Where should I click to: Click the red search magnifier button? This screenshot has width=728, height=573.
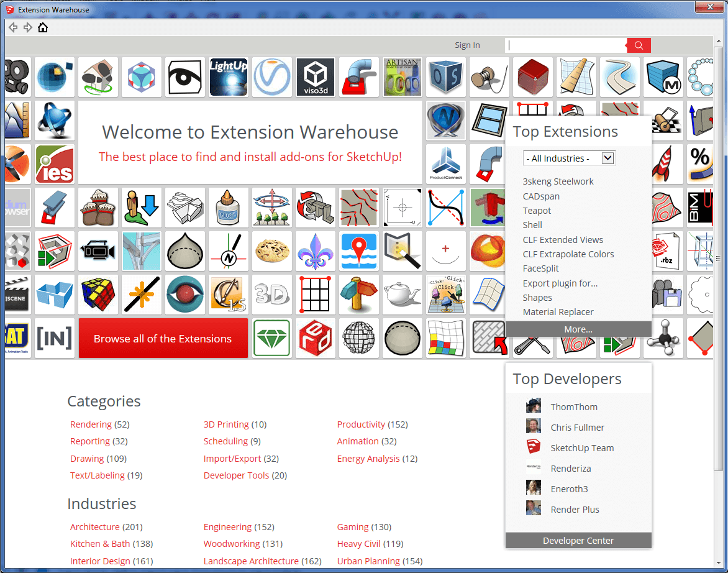click(x=639, y=45)
